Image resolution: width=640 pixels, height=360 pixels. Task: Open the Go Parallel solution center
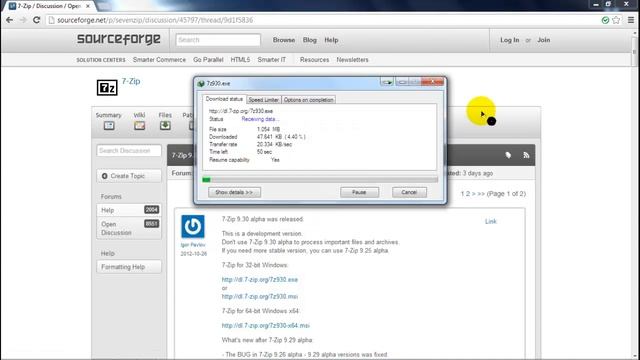click(x=208, y=60)
